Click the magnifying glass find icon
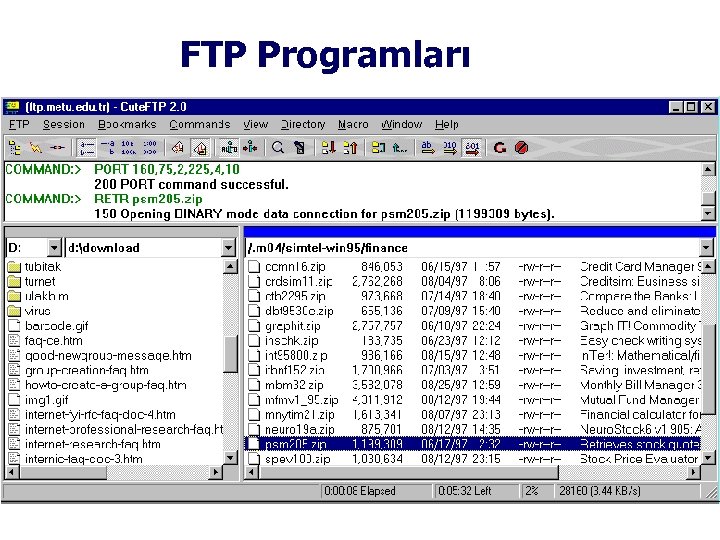The width and height of the screenshot is (720, 540). (x=277, y=148)
